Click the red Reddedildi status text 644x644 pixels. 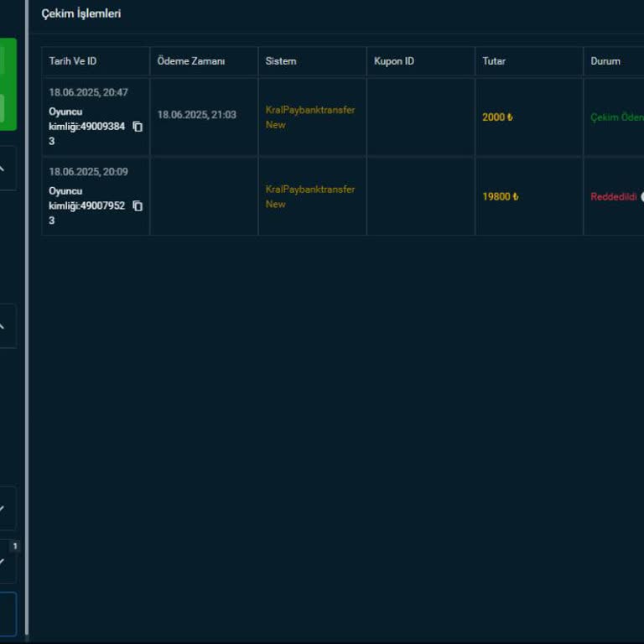(613, 197)
